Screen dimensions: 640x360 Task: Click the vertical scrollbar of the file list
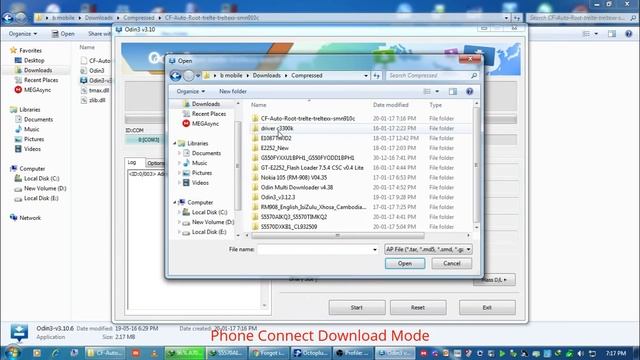tap(476, 165)
